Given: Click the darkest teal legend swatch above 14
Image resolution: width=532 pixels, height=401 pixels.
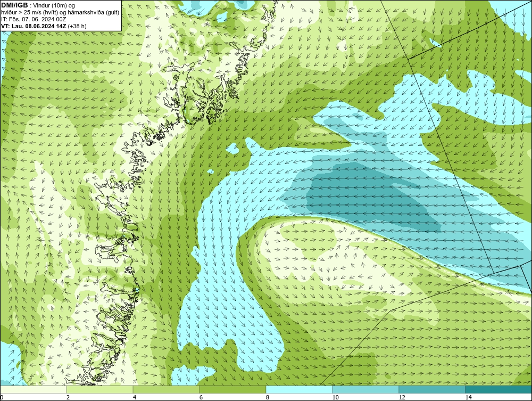Looking at the screenshot, I should (x=499, y=389).
